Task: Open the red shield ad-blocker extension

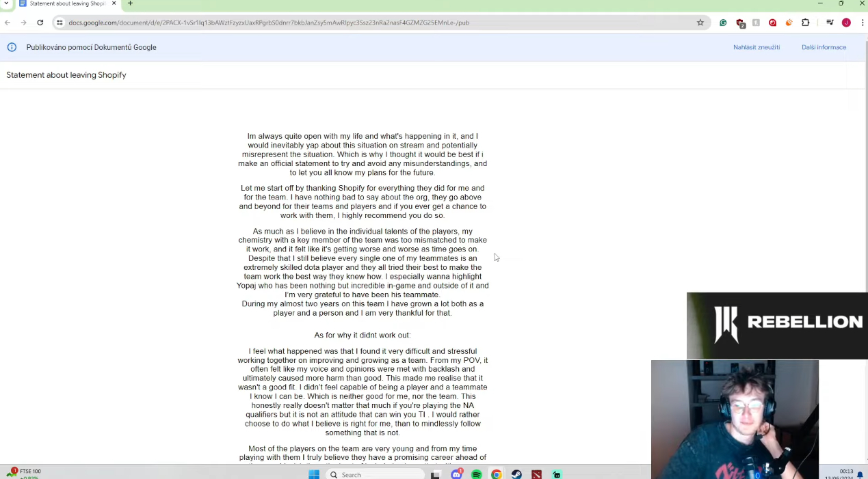Action: 740,23
